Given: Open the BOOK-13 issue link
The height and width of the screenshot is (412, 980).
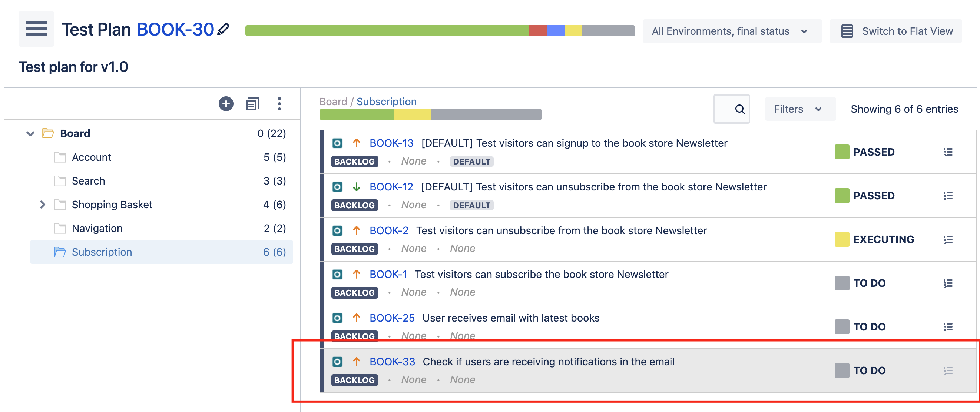Looking at the screenshot, I should point(391,143).
